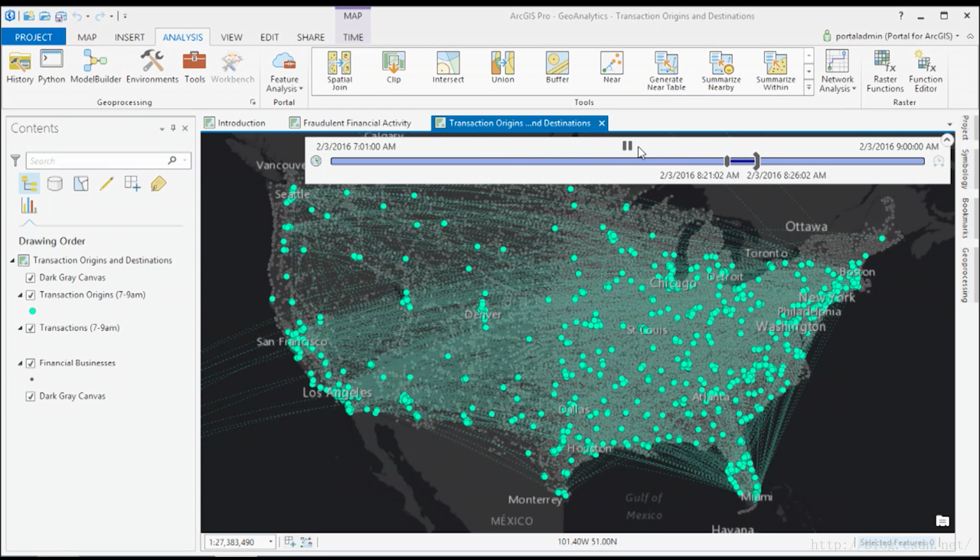Viewport: 980px width, 560px height.
Task: Open the map scale dropdown
Action: [x=270, y=542]
